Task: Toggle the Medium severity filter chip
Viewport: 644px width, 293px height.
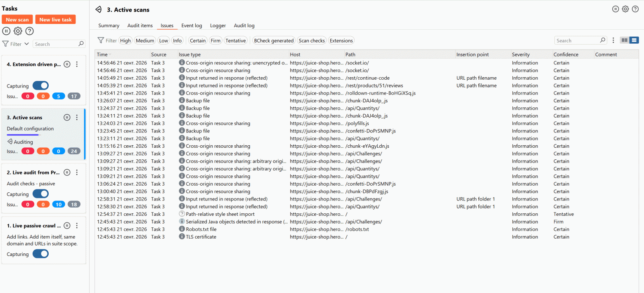Action: click(145, 40)
